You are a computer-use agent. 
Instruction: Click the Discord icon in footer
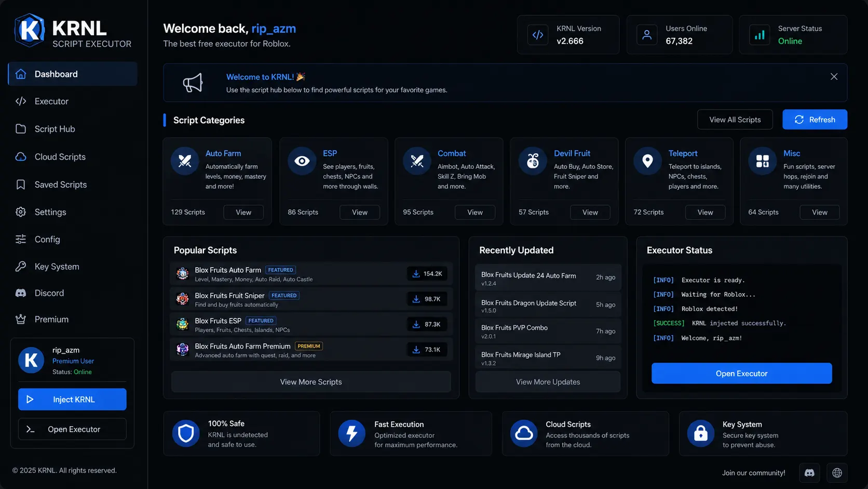pyautogui.click(x=809, y=473)
